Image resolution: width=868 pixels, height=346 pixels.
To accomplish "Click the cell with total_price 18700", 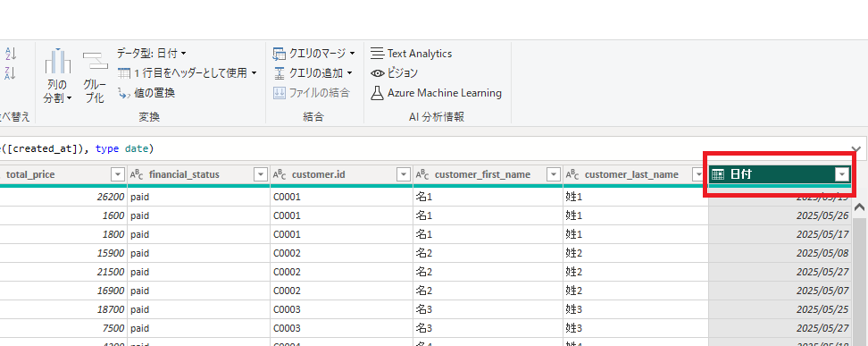I will click(63, 309).
